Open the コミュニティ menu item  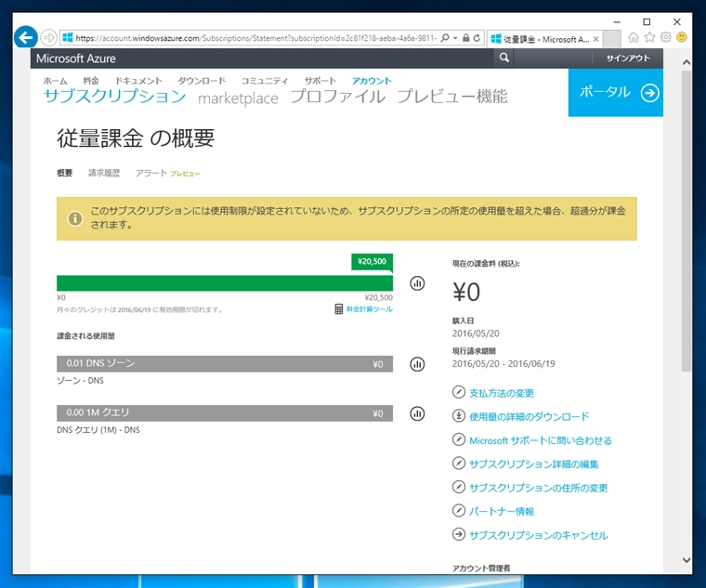pos(265,81)
